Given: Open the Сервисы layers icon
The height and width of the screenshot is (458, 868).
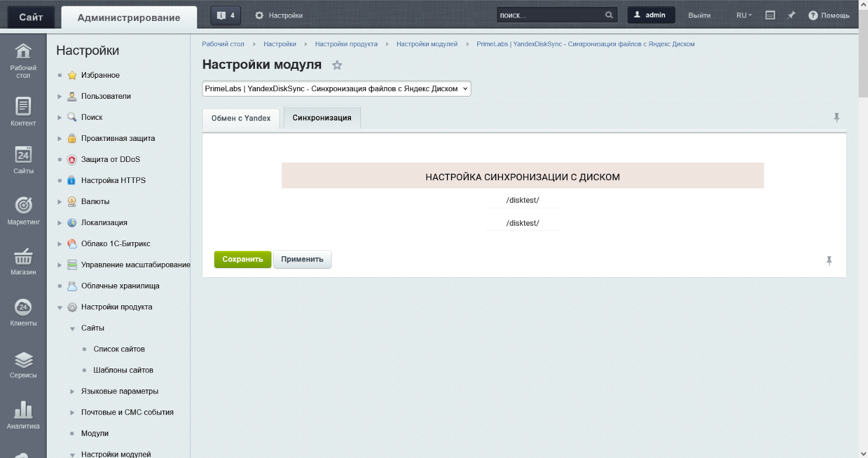Looking at the screenshot, I should pyautogui.click(x=23, y=359).
